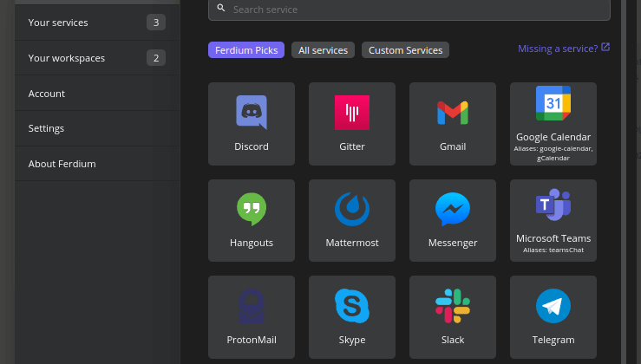Add the Google Calendar service
641x364 pixels.
553,124
